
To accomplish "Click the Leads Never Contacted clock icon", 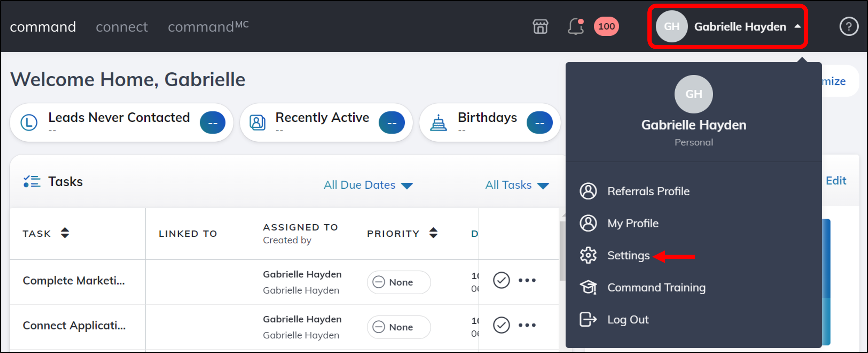I will [x=29, y=122].
